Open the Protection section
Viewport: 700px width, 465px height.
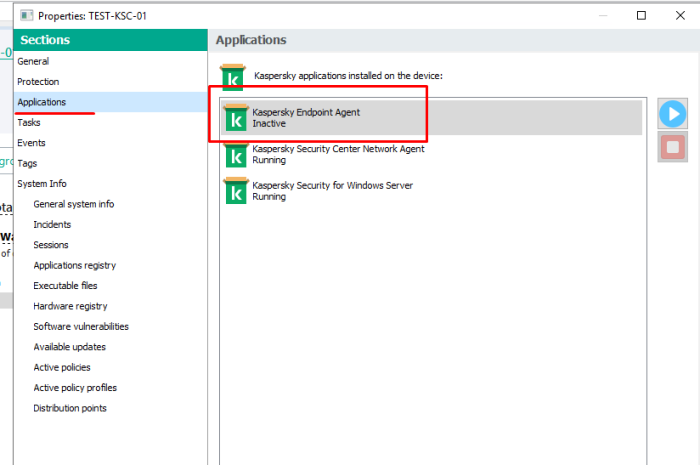click(x=111, y=82)
